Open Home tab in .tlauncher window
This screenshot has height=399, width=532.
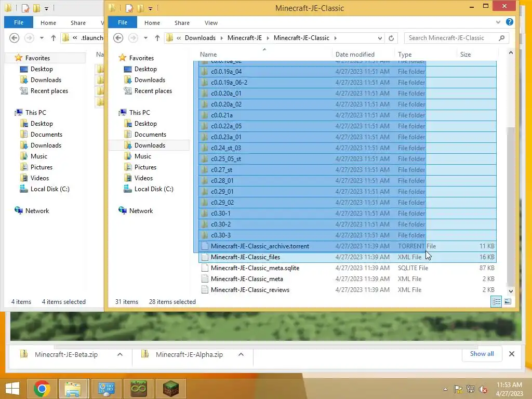(48, 23)
